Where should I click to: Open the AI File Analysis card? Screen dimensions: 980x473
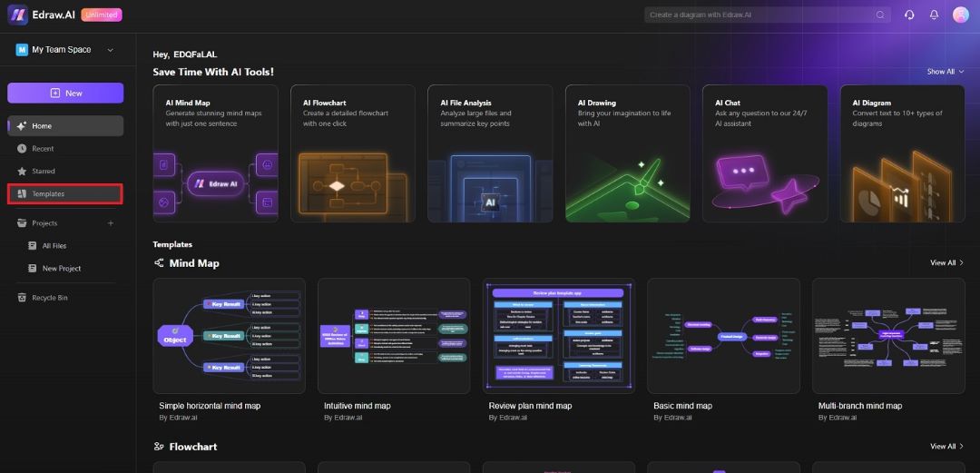click(x=491, y=153)
